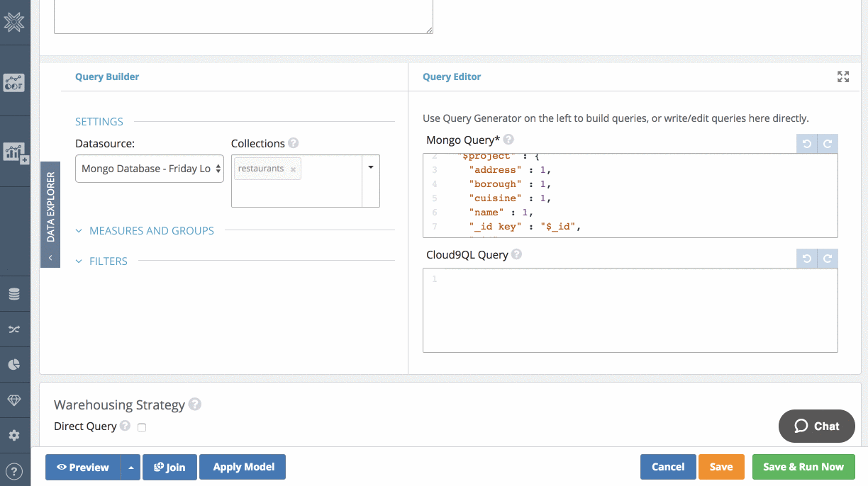Open the datasources database icon
The image size is (868, 486).
click(14, 294)
